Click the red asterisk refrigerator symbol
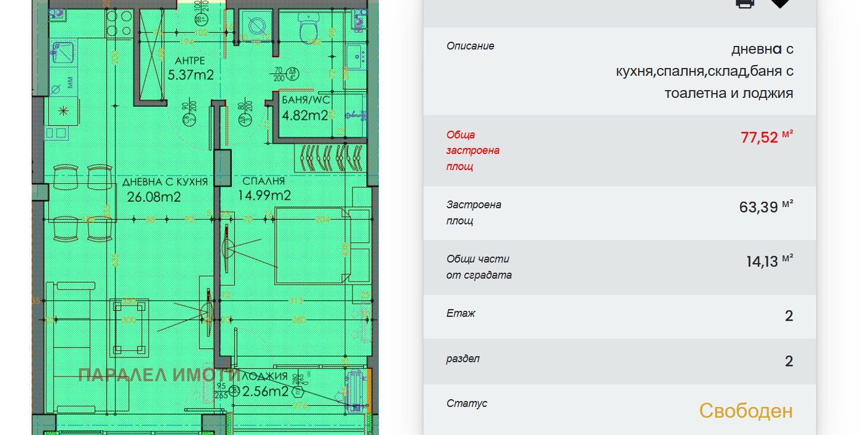This screenshot has width=868, height=435. tap(63, 110)
